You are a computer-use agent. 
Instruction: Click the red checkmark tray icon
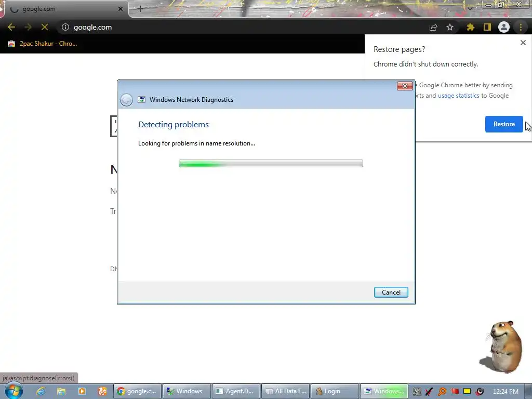pyautogui.click(x=429, y=392)
